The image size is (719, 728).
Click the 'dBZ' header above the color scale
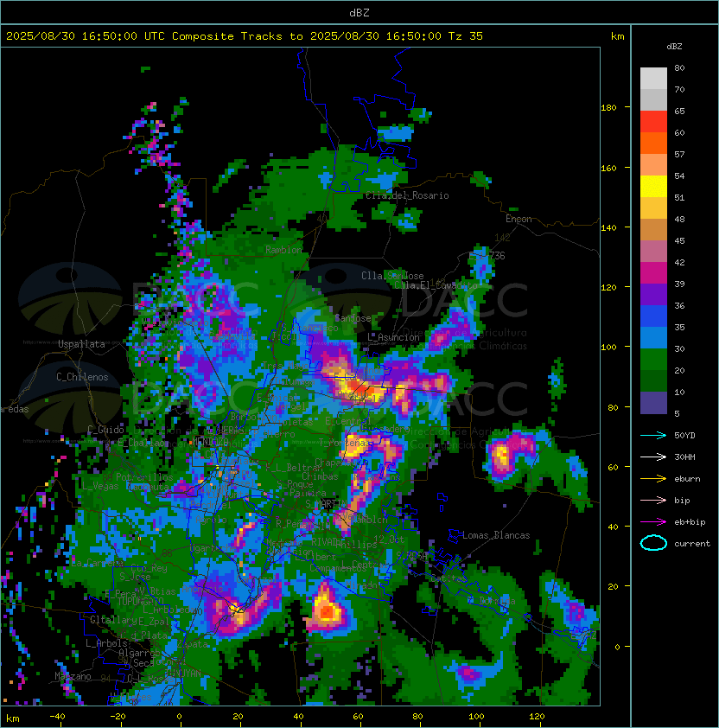pyautogui.click(x=674, y=47)
